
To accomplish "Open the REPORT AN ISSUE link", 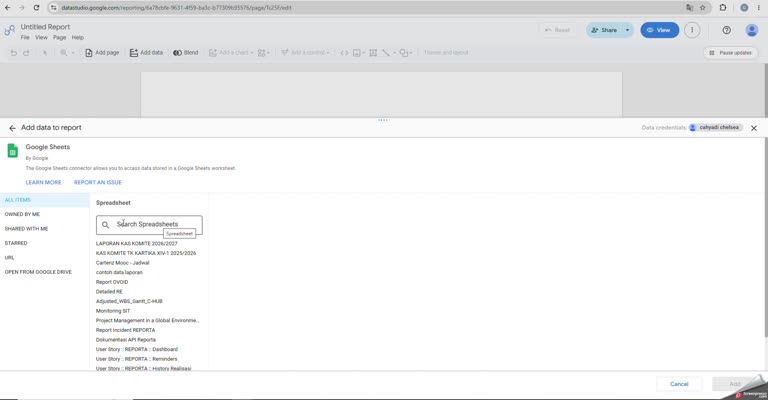I will coord(98,183).
